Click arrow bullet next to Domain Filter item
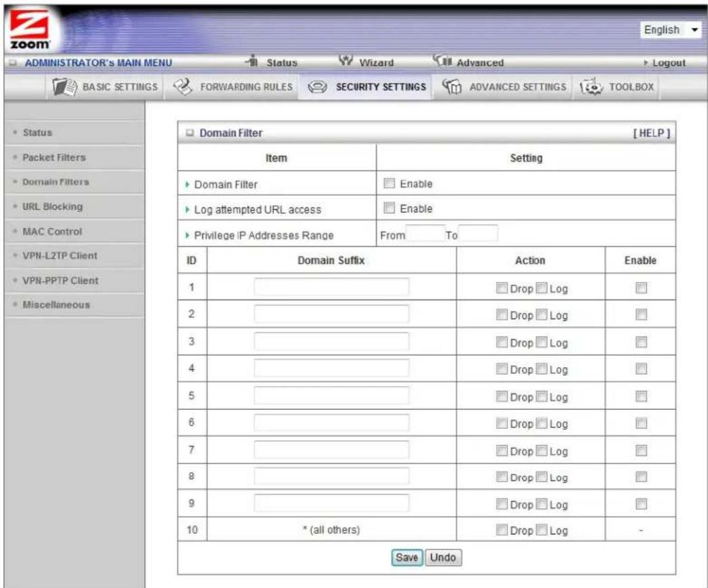Screen dimensions: 708x588 tap(188, 184)
